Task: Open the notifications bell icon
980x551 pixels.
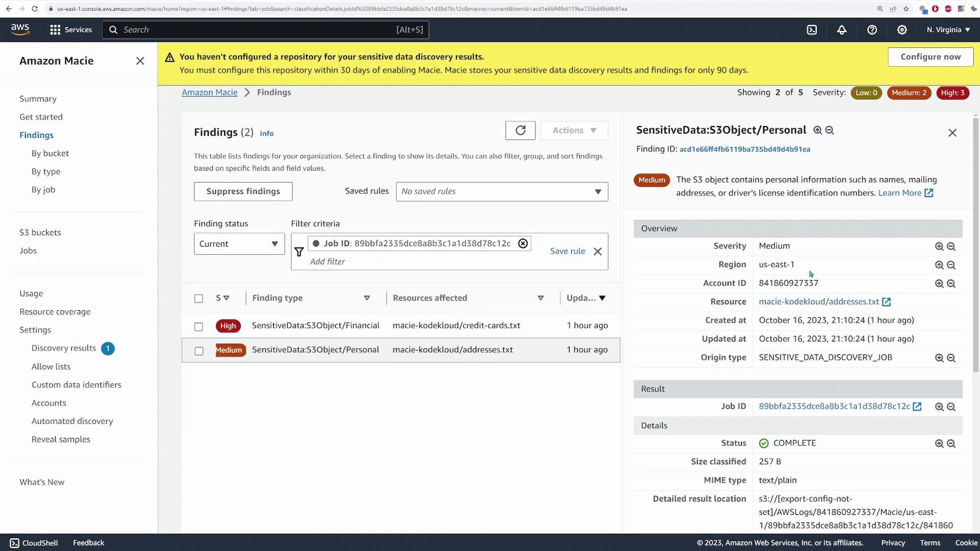Action: tap(842, 30)
